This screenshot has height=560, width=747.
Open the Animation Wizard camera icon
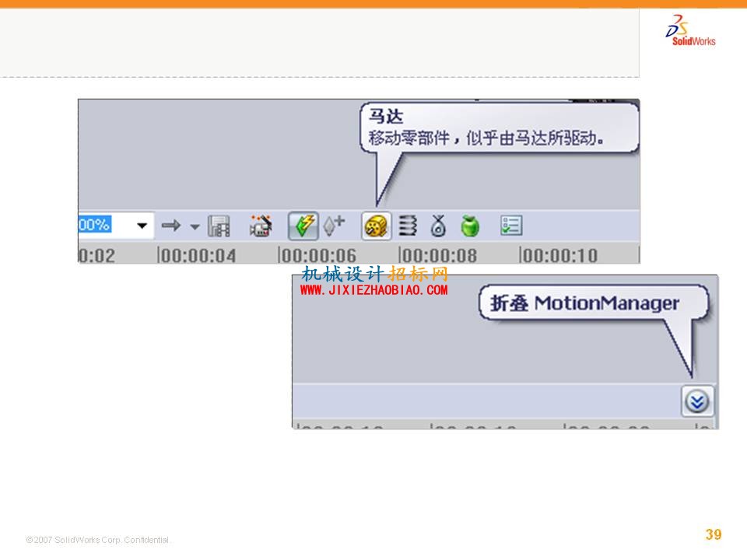[261, 226]
